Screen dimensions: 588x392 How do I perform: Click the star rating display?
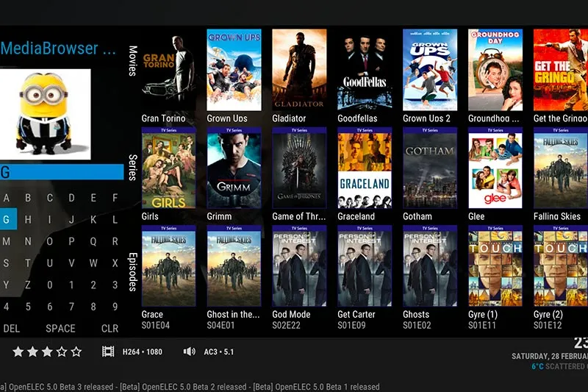coord(47,352)
